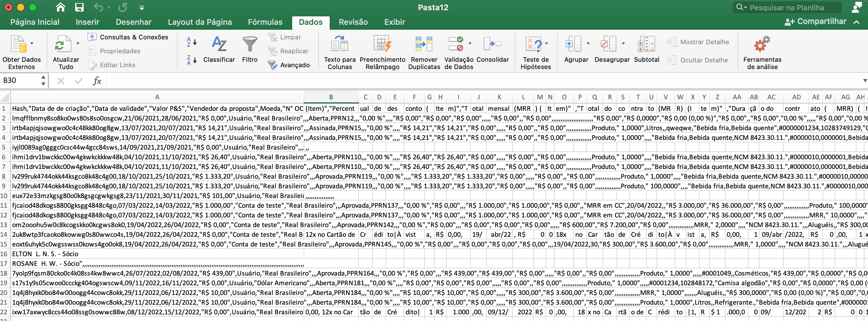
Task: Select column B header
Action: [x=331, y=97]
